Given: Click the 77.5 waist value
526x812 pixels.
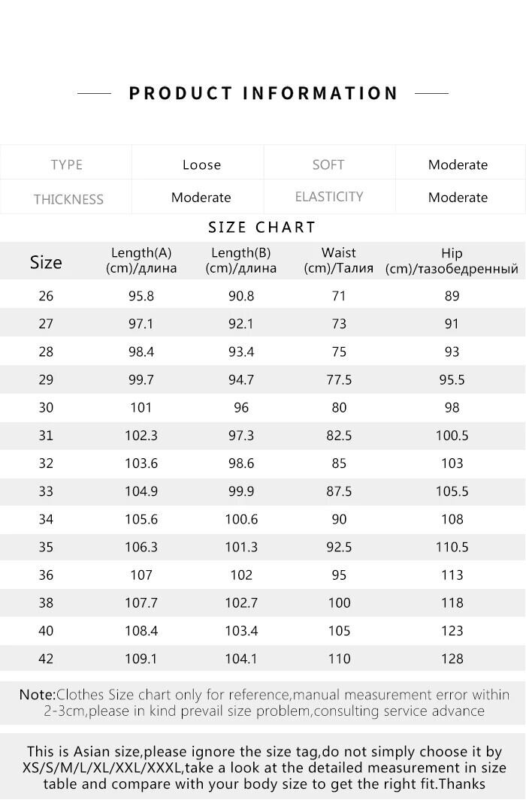Looking at the screenshot, I should 339,380.
